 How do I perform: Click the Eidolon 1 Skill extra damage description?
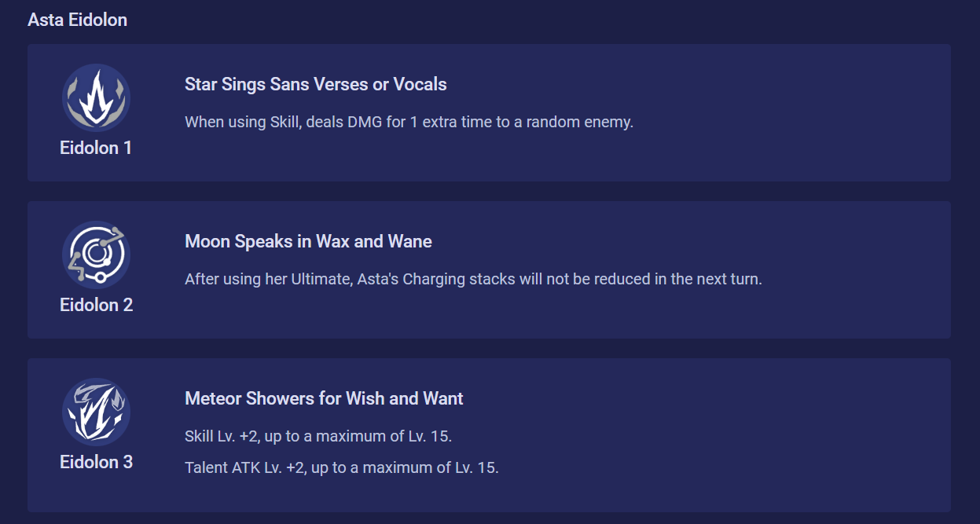[x=409, y=122]
